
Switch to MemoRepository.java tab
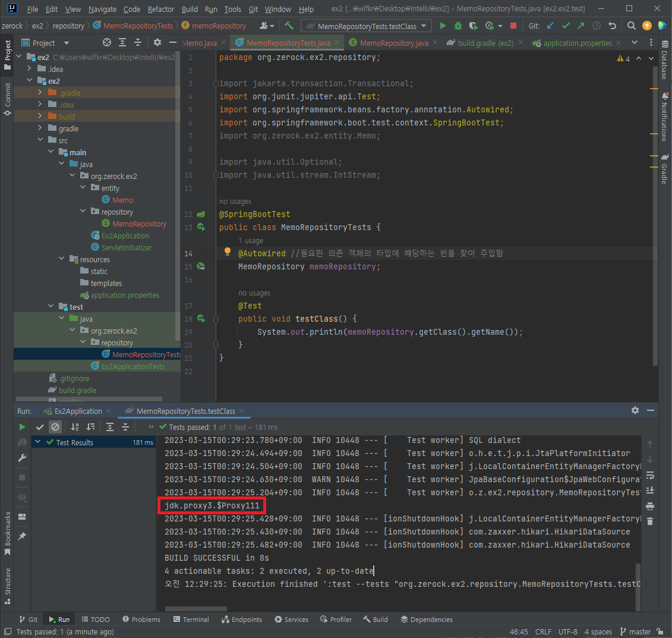click(x=393, y=43)
